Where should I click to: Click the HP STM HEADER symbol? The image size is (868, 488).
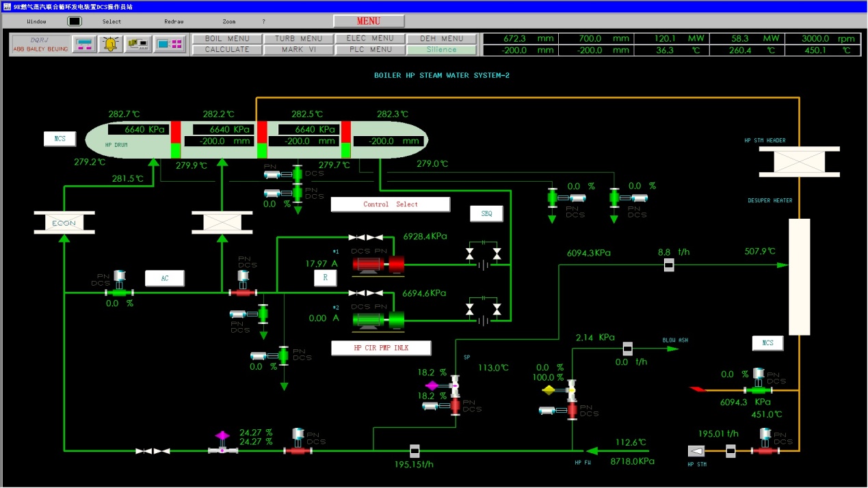(x=799, y=161)
